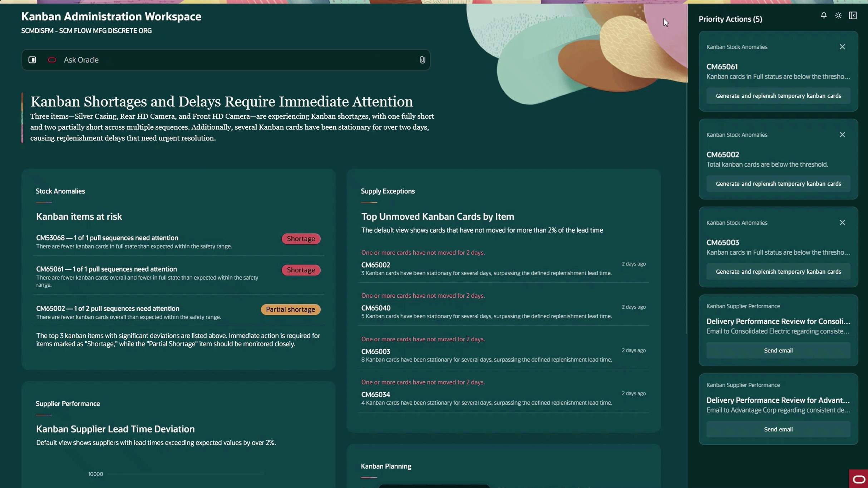Toggle the light/dark theme sun icon
Viewport: 868px width, 488px height.
pos(838,15)
